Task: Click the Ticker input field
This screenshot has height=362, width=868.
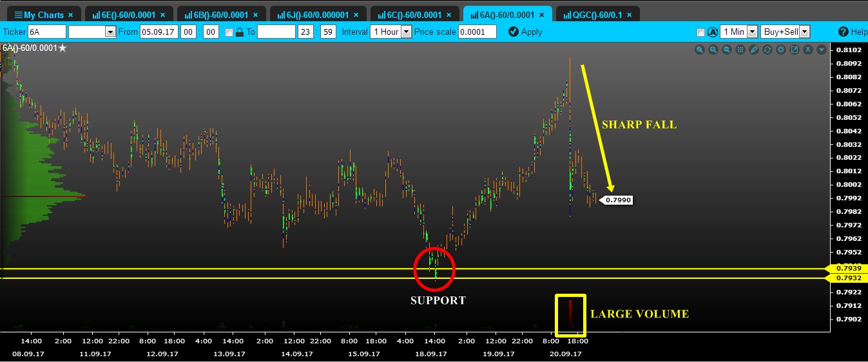Action: point(46,32)
